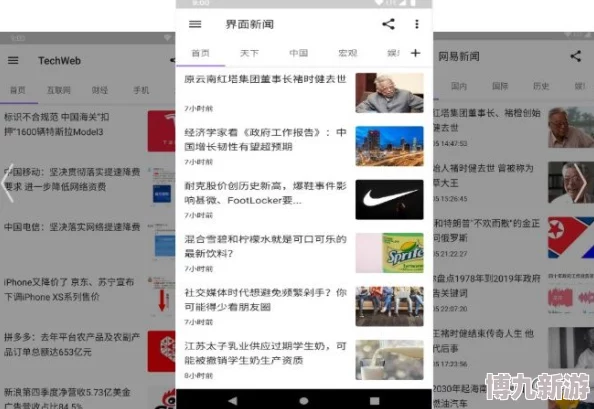Open red down-arrow thumbnail in TechWeb
The width and height of the screenshot is (594, 409).
[x=162, y=297]
